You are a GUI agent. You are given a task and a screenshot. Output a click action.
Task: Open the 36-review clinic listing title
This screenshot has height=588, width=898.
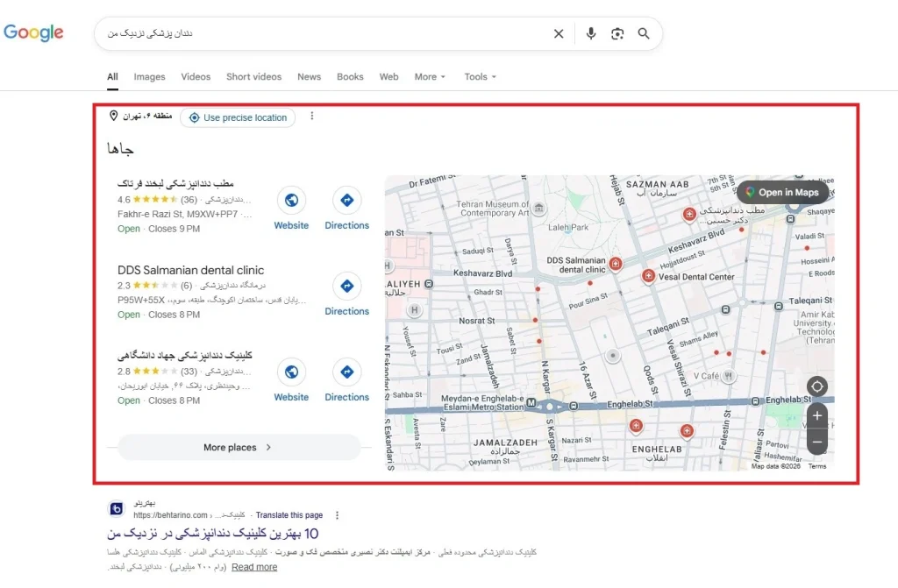coord(175,184)
